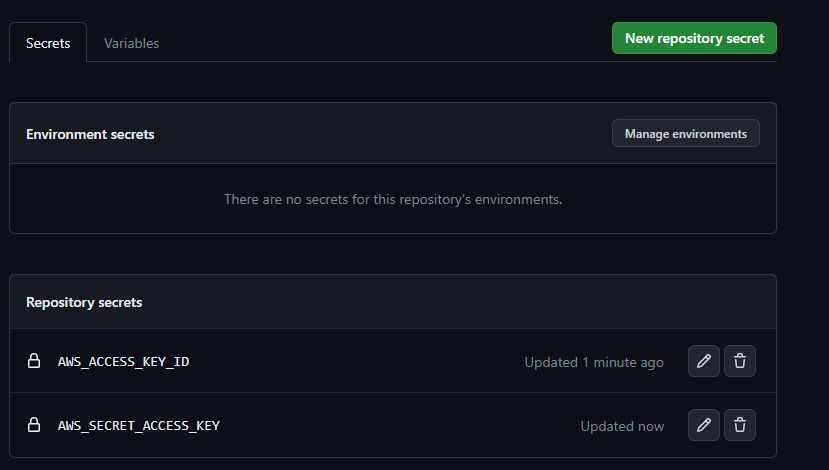Open Manage environments
Screen dimensions: 829x470
coord(686,133)
